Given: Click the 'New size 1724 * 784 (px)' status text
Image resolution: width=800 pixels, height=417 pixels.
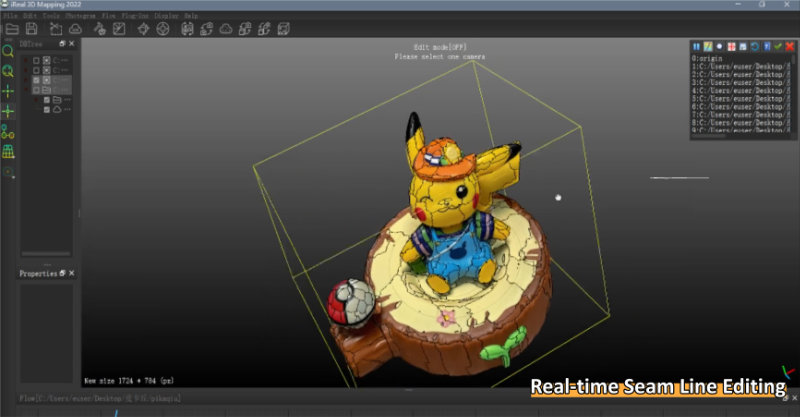Looking at the screenshot, I should 129,381.
